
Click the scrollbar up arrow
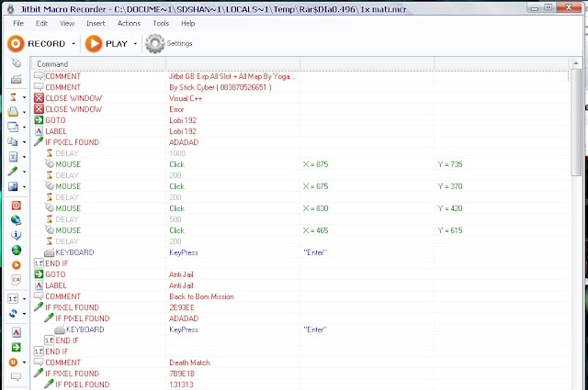click(576, 63)
